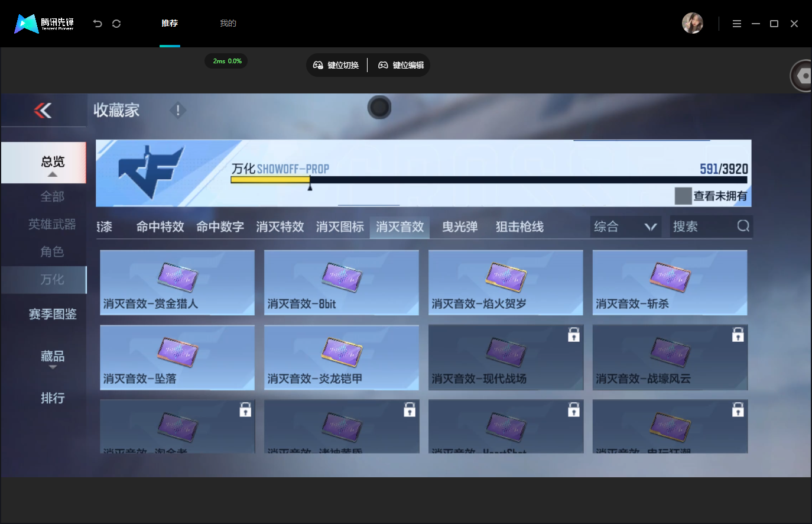
Task: Open 角色 in the sidebar
Action: tap(52, 252)
